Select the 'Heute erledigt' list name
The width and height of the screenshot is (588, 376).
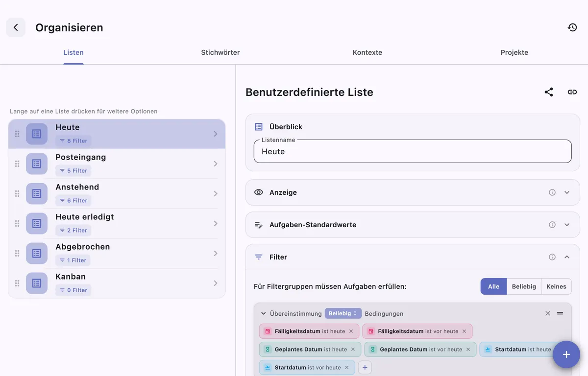pos(85,217)
